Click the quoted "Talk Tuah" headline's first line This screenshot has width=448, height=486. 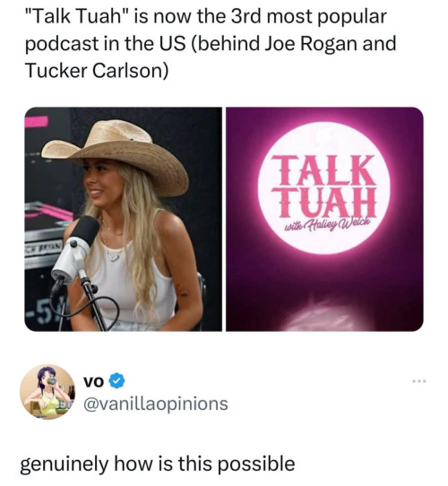[x=206, y=16]
